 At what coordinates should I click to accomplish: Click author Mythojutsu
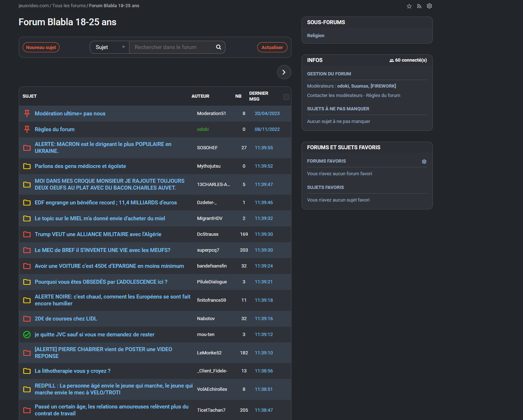pos(209,166)
